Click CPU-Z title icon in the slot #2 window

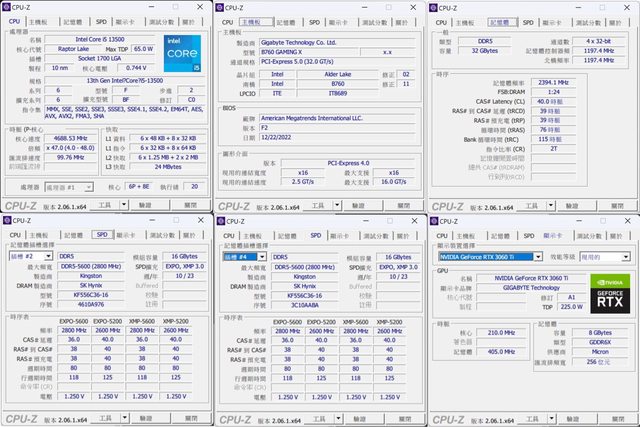pos(9,220)
